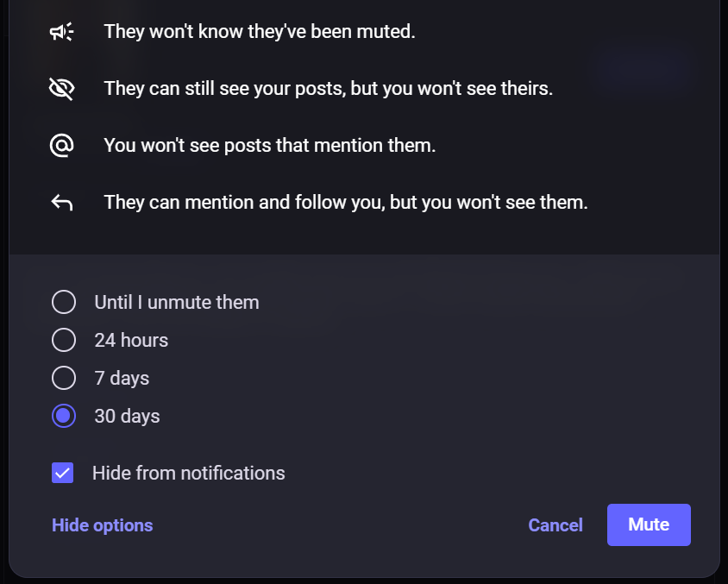Image resolution: width=728 pixels, height=584 pixels.
Task: Collapse settings with Hide options
Action: (102, 525)
